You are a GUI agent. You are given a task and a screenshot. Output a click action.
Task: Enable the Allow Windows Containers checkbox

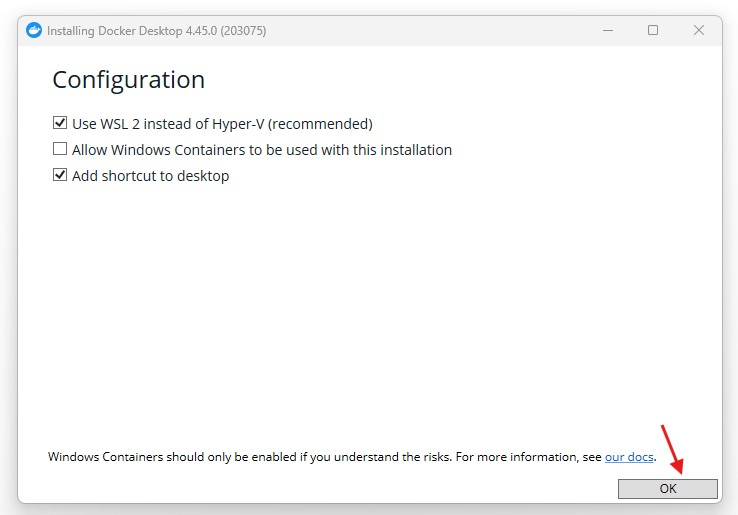click(x=60, y=150)
